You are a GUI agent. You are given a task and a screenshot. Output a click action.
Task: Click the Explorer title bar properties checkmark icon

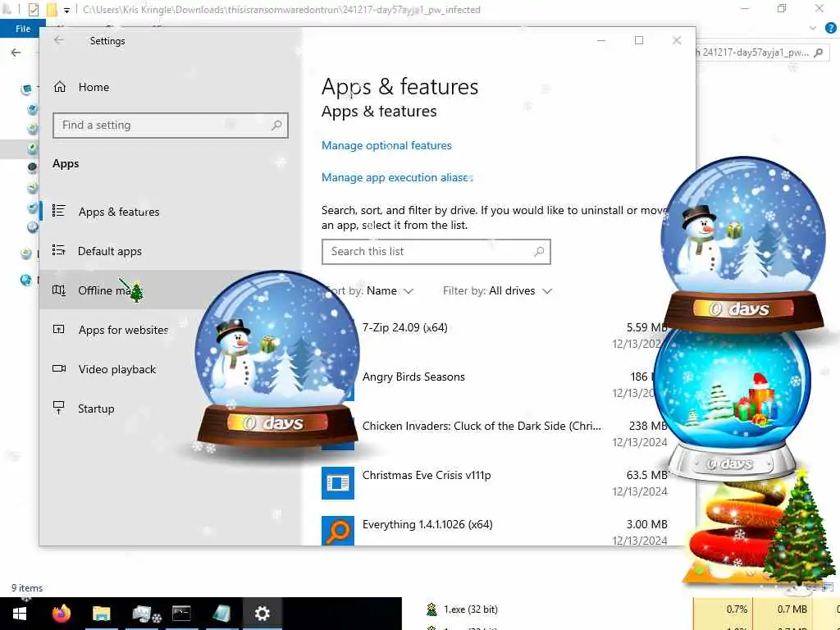pyautogui.click(x=33, y=10)
